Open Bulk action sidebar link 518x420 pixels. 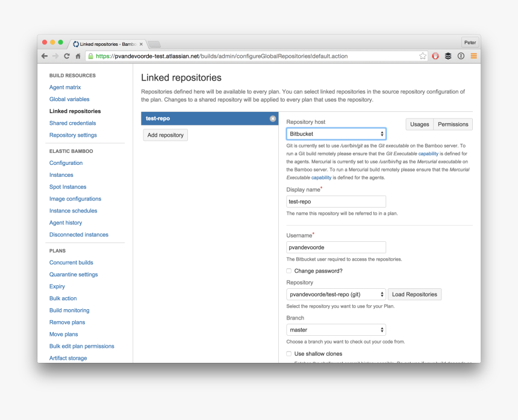[x=63, y=298]
